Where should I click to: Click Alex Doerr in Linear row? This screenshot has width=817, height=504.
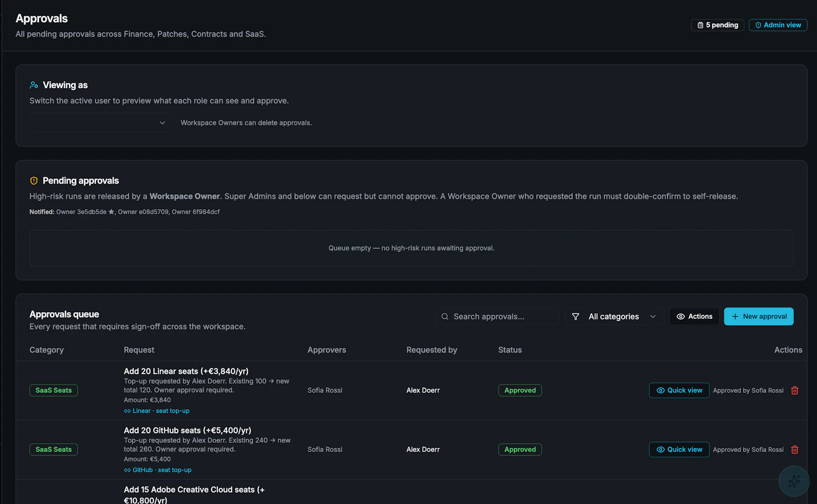point(423,390)
